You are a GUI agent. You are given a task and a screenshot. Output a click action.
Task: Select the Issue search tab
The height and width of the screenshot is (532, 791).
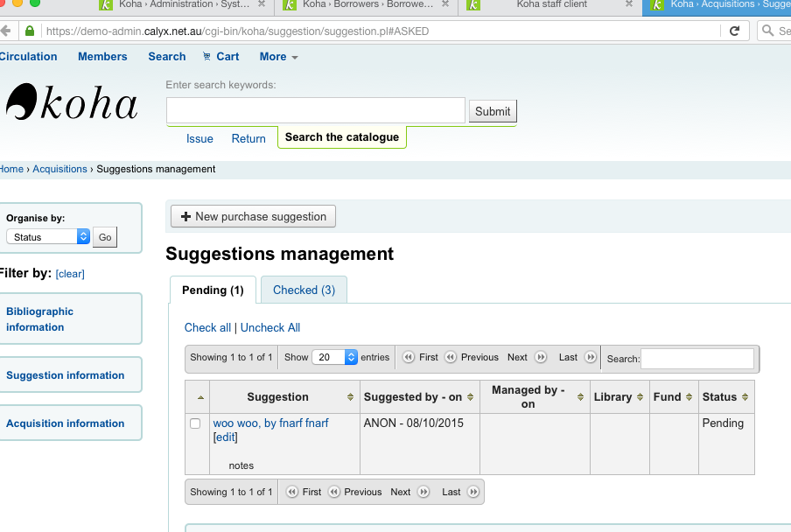[x=199, y=138]
